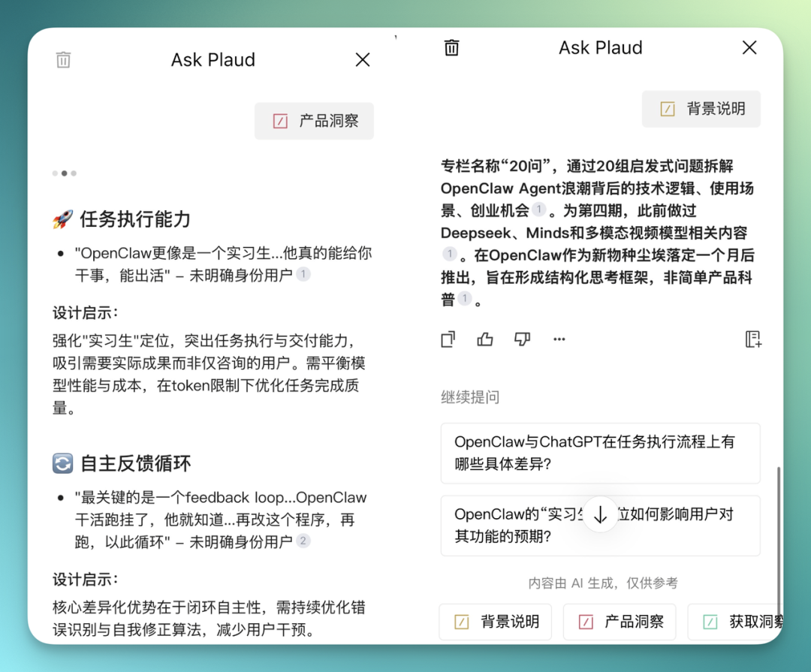The width and height of the screenshot is (811, 672).
Task: Click the Ask Plaud title in left panel
Action: click(x=213, y=60)
